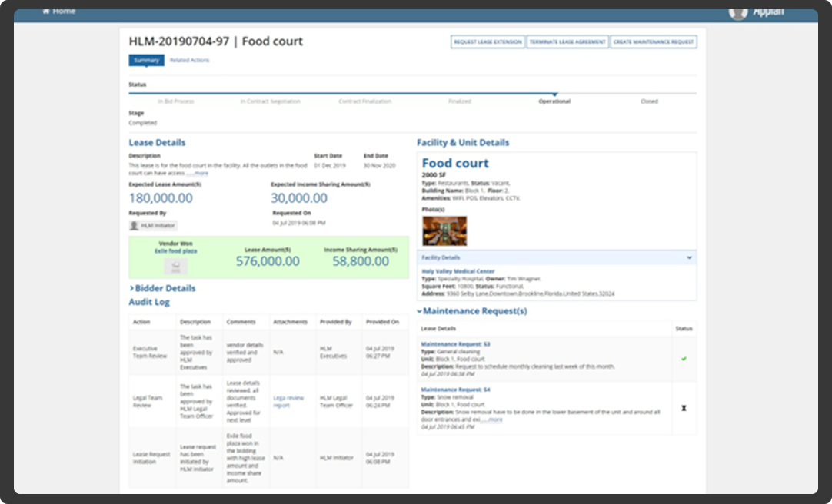This screenshot has height=504, width=832.
Task: Click the green checkmark status on Maintenance Request 53
Action: click(x=684, y=358)
